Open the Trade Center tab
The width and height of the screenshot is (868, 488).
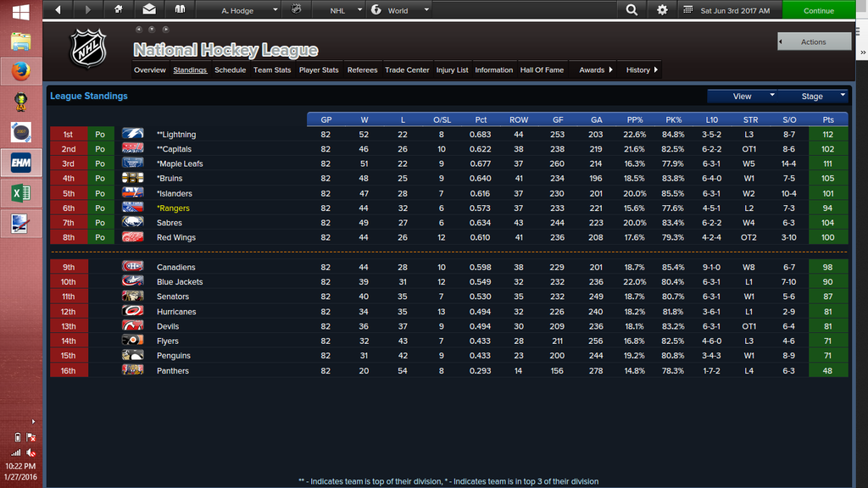pos(407,69)
